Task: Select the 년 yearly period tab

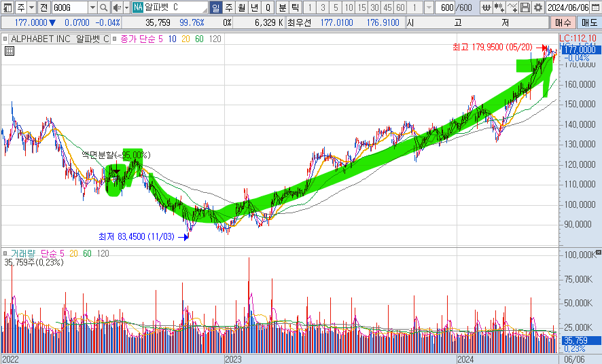Action: [254, 7]
